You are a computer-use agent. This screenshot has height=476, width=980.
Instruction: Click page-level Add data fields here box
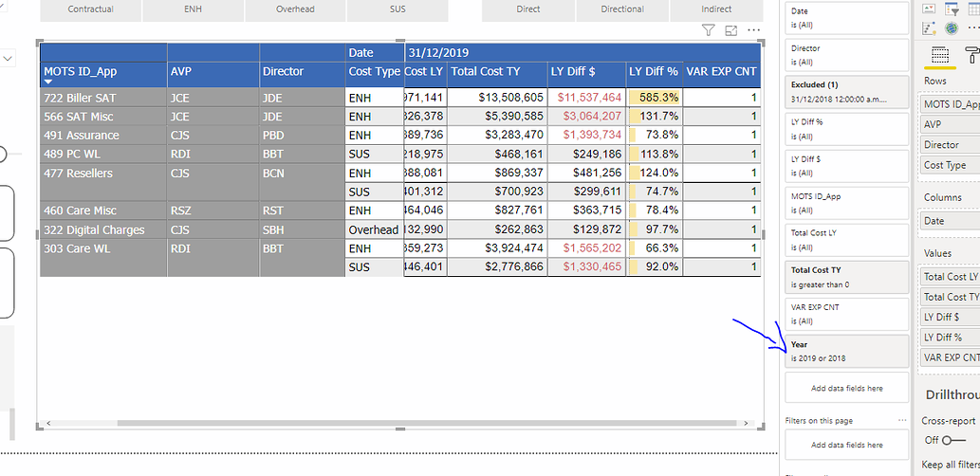click(x=846, y=445)
